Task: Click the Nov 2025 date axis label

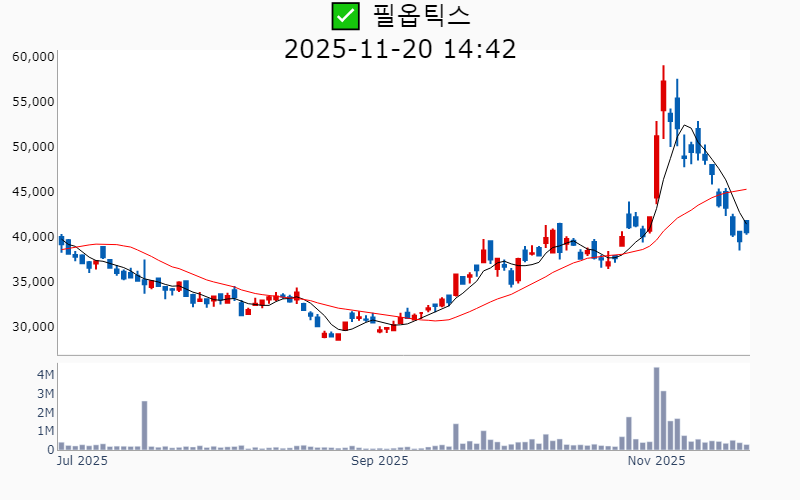Action: coord(656,461)
